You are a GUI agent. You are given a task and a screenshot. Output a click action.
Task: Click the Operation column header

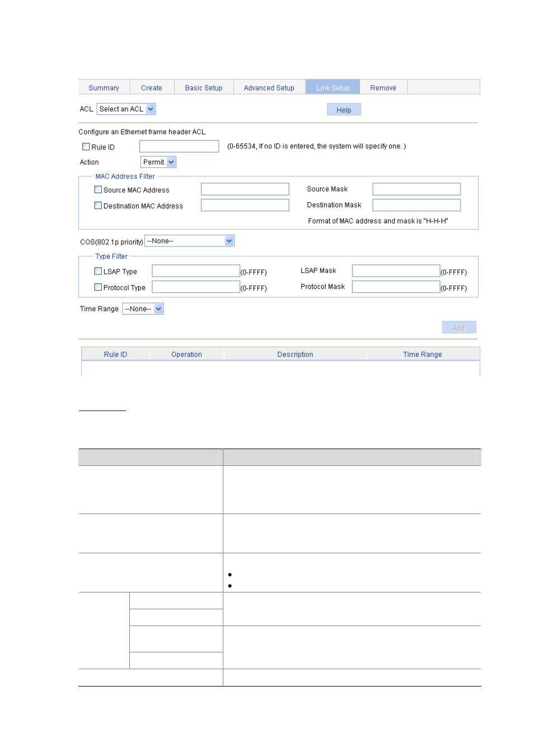187,354
